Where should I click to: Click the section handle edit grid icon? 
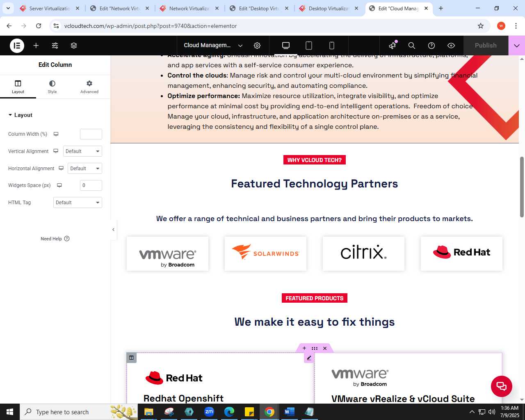[315, 348]
